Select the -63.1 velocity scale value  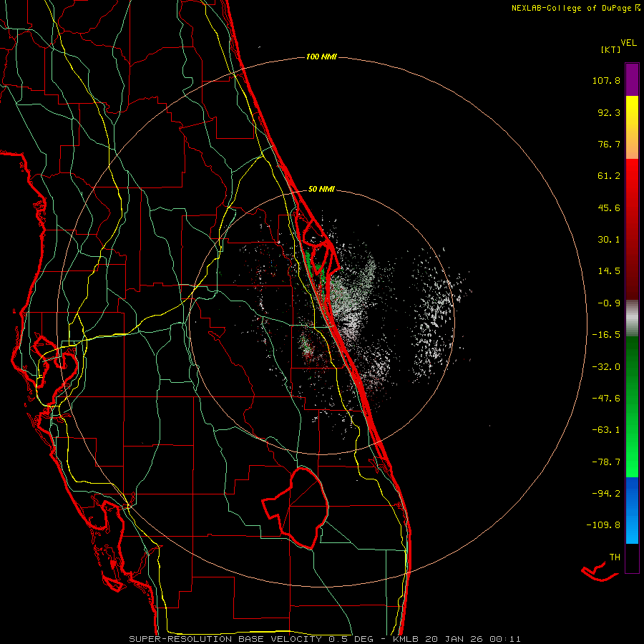(606, 430)
